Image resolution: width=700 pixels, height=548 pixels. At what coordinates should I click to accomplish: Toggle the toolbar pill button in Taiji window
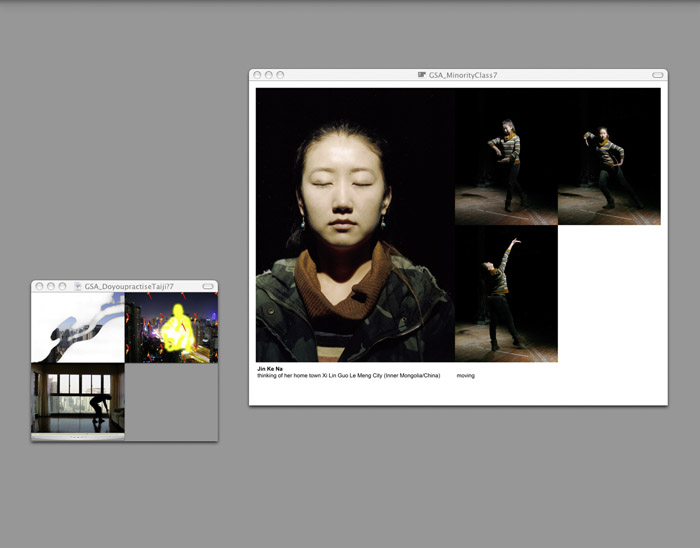207,286
